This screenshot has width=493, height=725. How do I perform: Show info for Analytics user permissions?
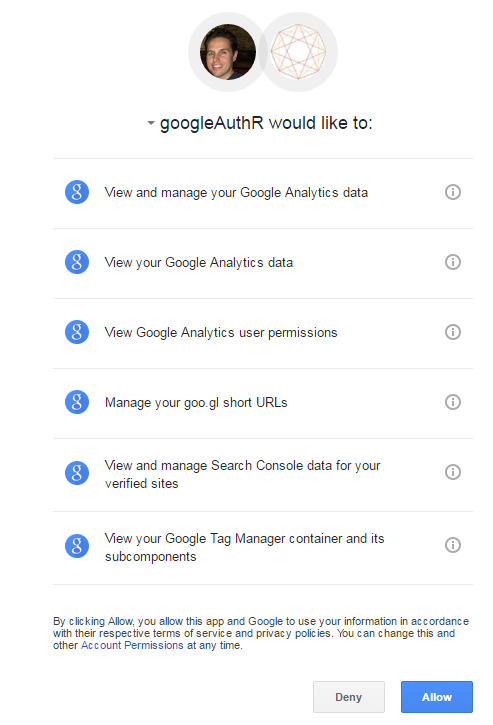coord(452,332)
